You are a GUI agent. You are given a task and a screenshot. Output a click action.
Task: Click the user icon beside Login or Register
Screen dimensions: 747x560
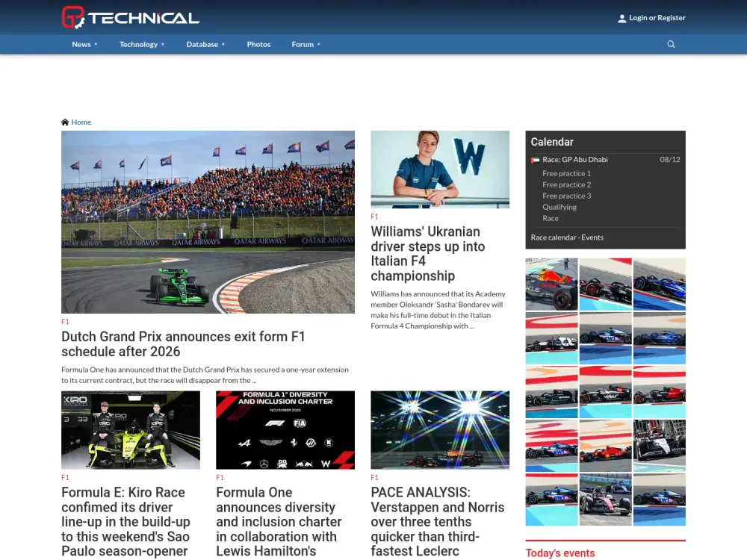coord(622,17)
